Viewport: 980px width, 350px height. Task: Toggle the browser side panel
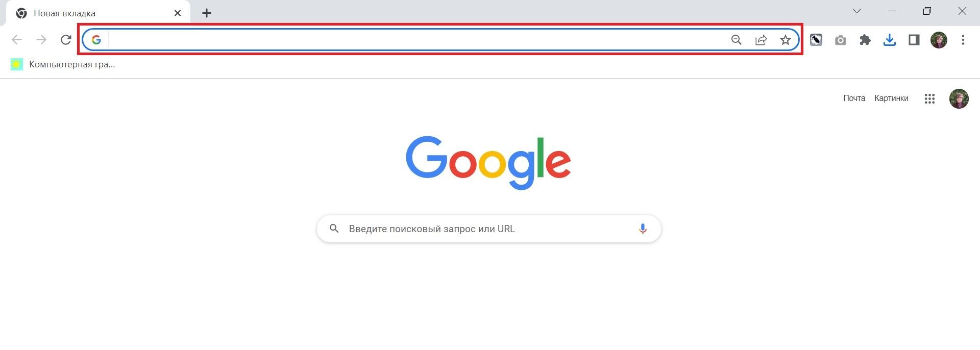tap(914, 40)
